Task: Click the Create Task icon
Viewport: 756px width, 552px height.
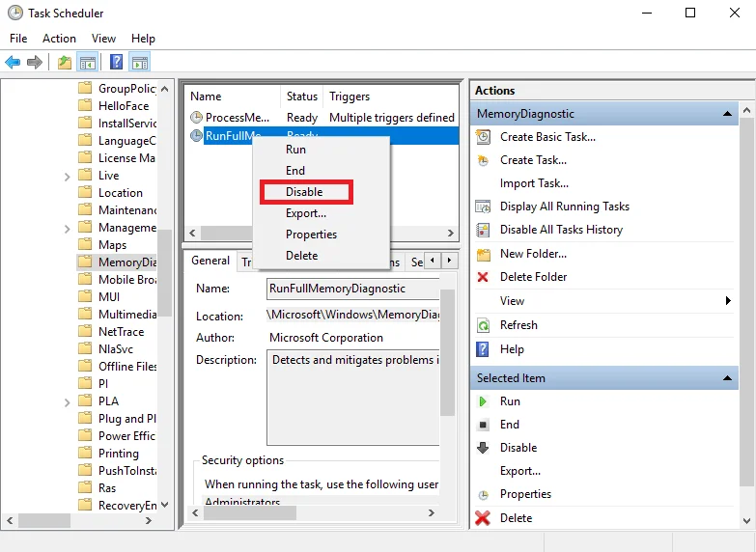Action: click(x=483, y=160)
